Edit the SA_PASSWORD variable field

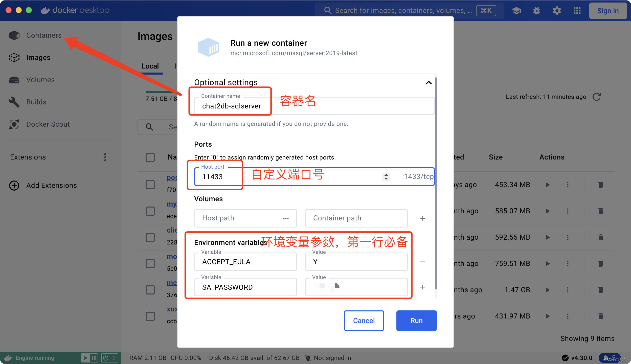click(x=245, y=287)
